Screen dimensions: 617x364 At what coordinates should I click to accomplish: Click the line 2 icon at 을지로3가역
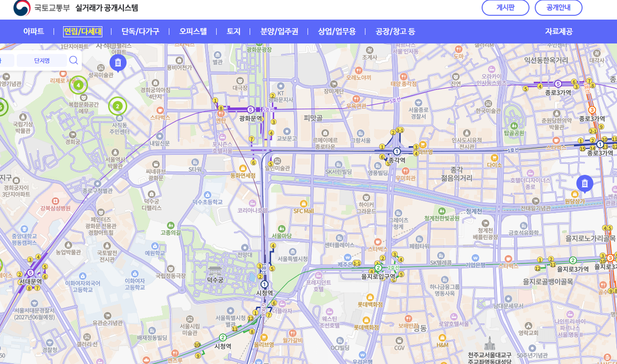click(x=573, y=260)
